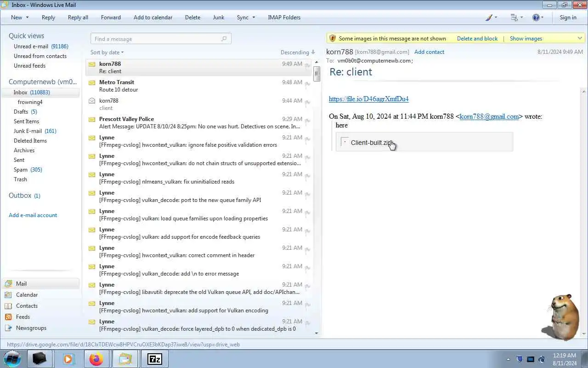Click the network monitor icon in system tray
Viewport: 588px width, 368px height.
click(531, 359)
